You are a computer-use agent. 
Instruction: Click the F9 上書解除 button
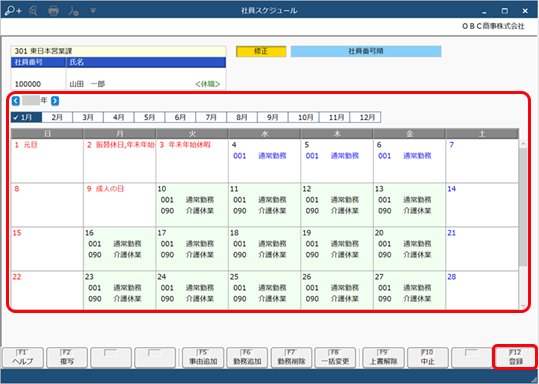(x=383, y=358)
